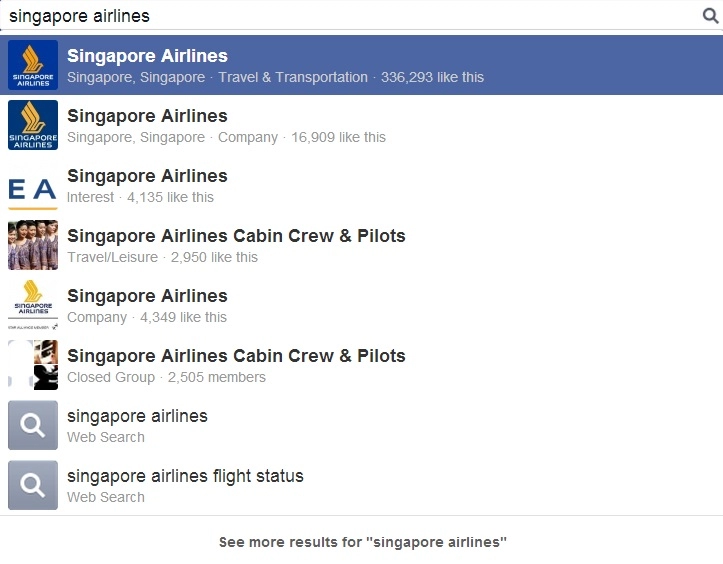Image resolution: width=723 pixels, height=564 pixels.
Task: Select the Singapore Airlines Company logo with 16,909 likes
Action: 33,125
